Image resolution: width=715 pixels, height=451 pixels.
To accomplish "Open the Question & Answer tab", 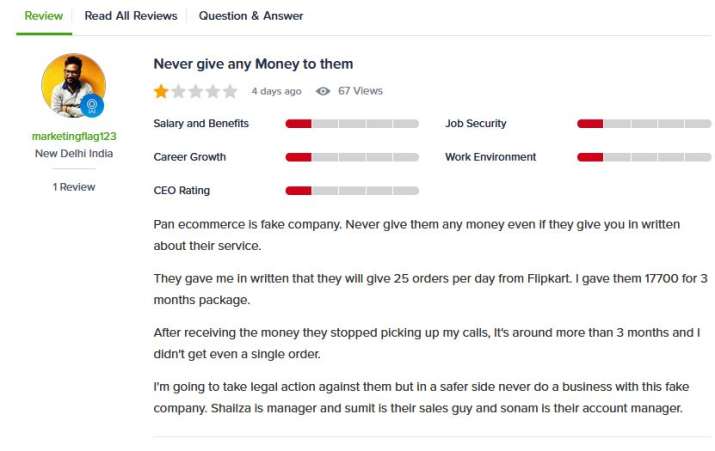I will tap(251, 16).
